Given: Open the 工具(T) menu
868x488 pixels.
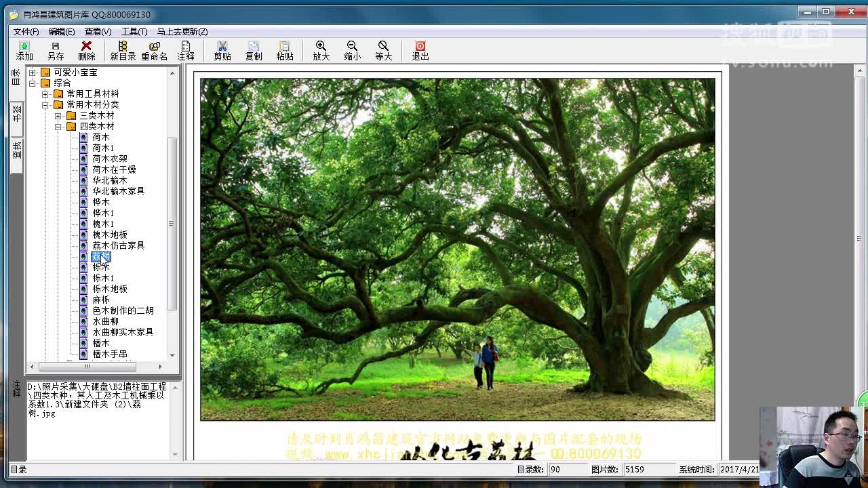Looking at the screenshot, I should pyautogui.click(x=134, y=31).
